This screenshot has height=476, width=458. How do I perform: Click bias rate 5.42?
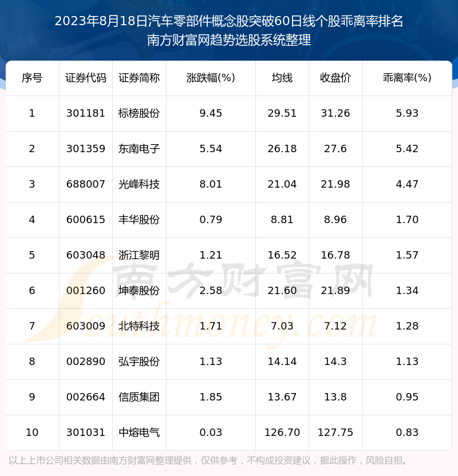(407, 149)
